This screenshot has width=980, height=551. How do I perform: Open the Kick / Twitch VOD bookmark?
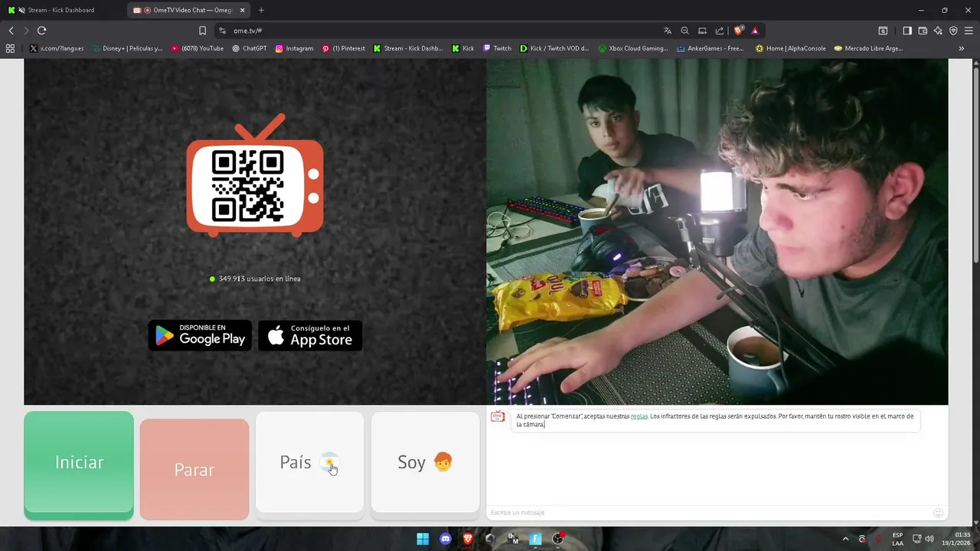point(555,48)
